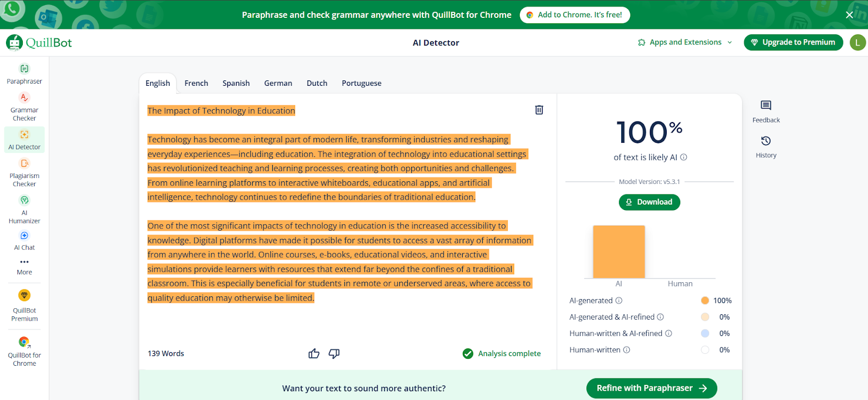Download the AI detection report
Viewport: 868px width, 400px height.
pyautogui.click(x=649, y=202)
